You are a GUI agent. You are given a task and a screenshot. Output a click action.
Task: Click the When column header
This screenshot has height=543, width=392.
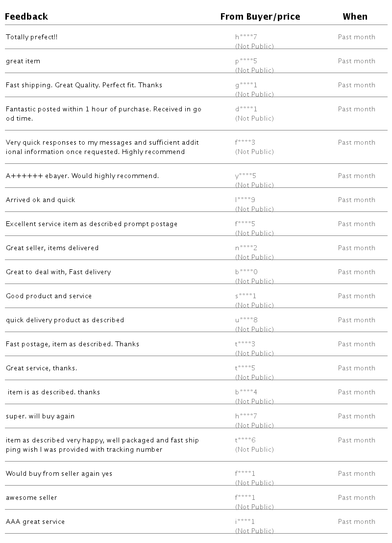[355, 16]
